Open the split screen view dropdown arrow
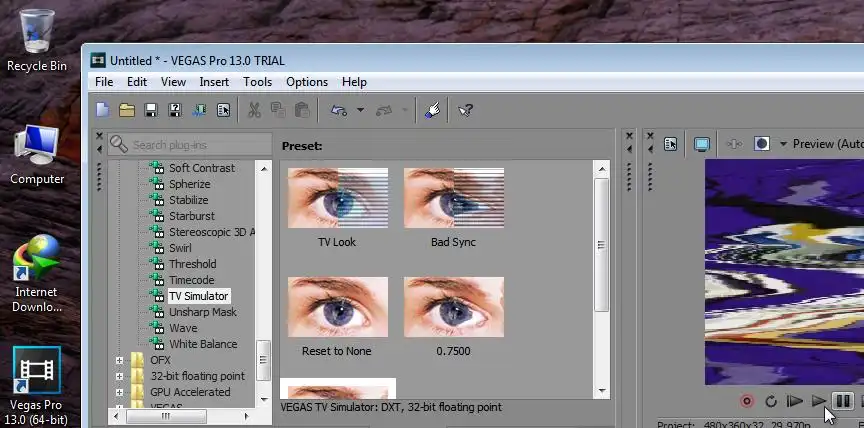Viewport: 864px width, 428px height. click(x=783, y=144)
